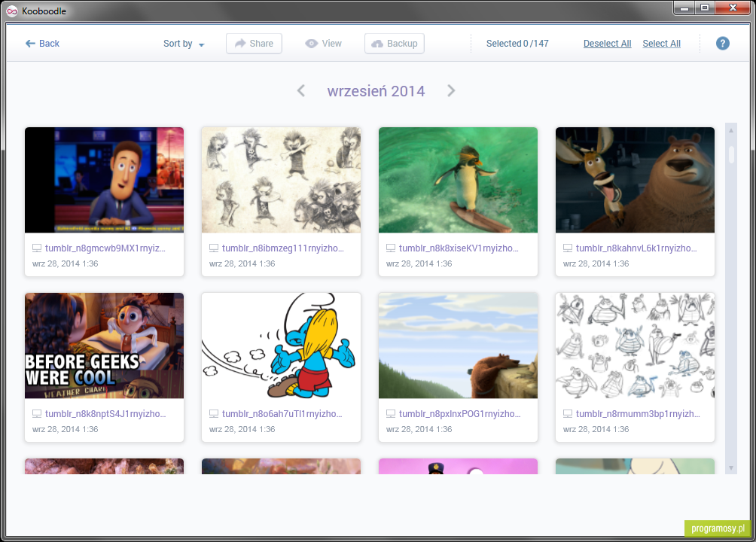The height and width of the screenshot is (542, 756).
Task: Go to previous month with left chevron
Action: (x=301, y=90)
